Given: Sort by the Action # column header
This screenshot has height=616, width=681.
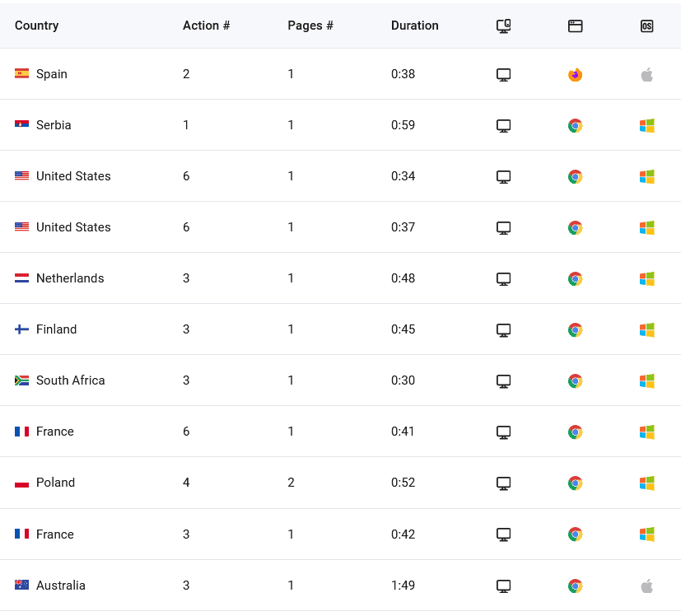Looking at the screenshot, I should click(207, 26).
